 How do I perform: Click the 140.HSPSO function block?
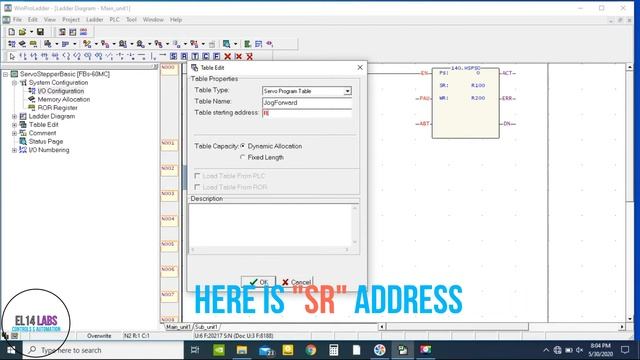click(x=465, y=102)
